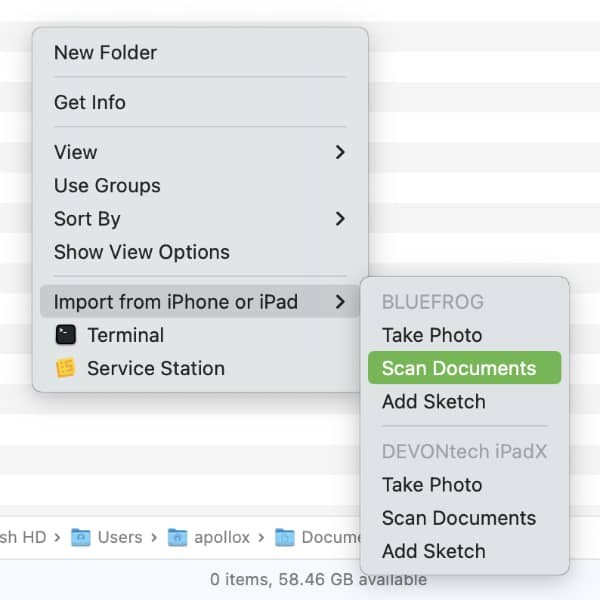This screenshot has height=600, width=600.
Task: Open the Import from iPhone or iPad arrow
Action: (x=340, y=302)
